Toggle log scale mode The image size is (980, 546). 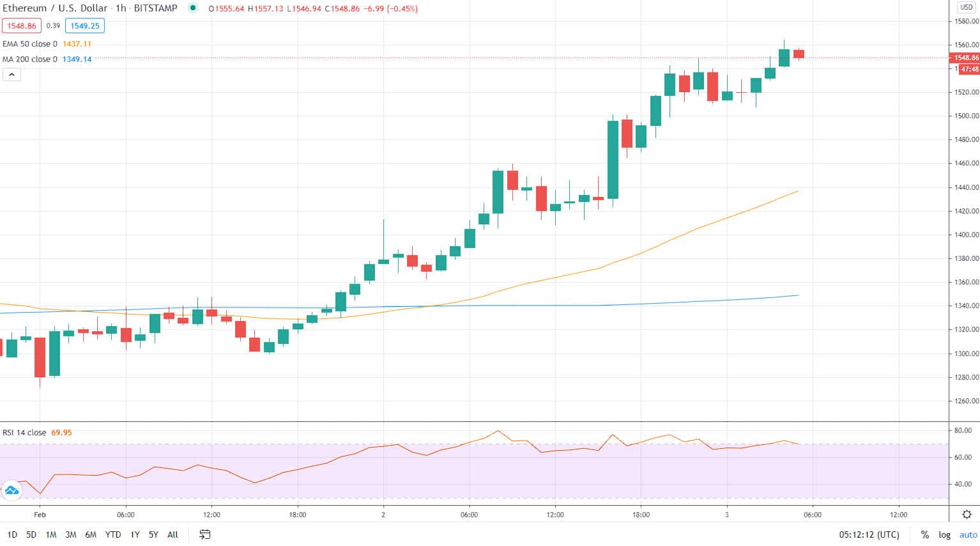pos(944,534)
